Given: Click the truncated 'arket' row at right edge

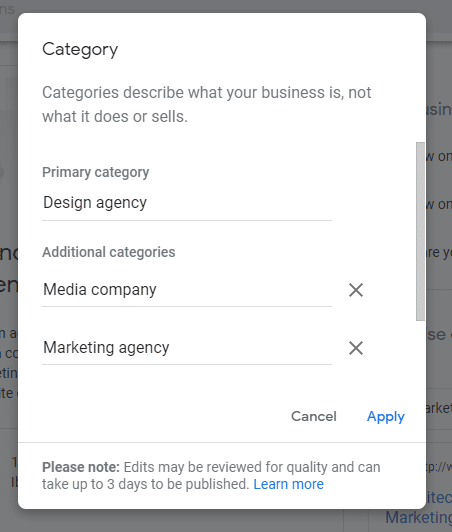Looking at the screenshot, I should click(x=439, y=408).
